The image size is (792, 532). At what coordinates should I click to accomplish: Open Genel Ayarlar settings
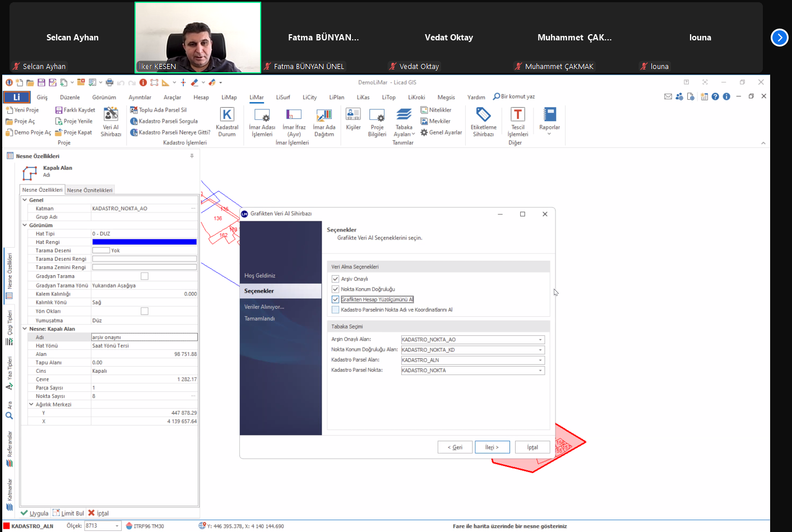pyautogui.click(x=441, y=132)
